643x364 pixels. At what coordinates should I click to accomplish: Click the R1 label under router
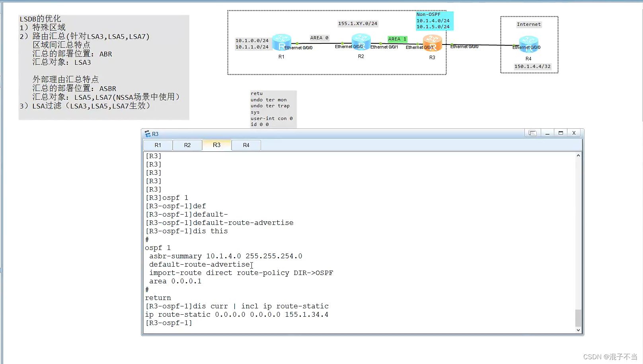coord(281,57)
